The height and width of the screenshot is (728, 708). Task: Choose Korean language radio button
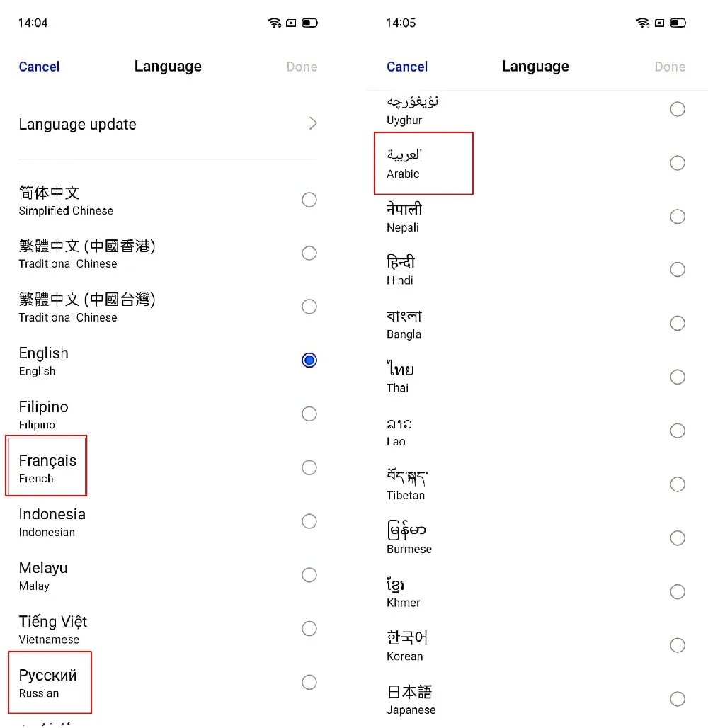678,645
